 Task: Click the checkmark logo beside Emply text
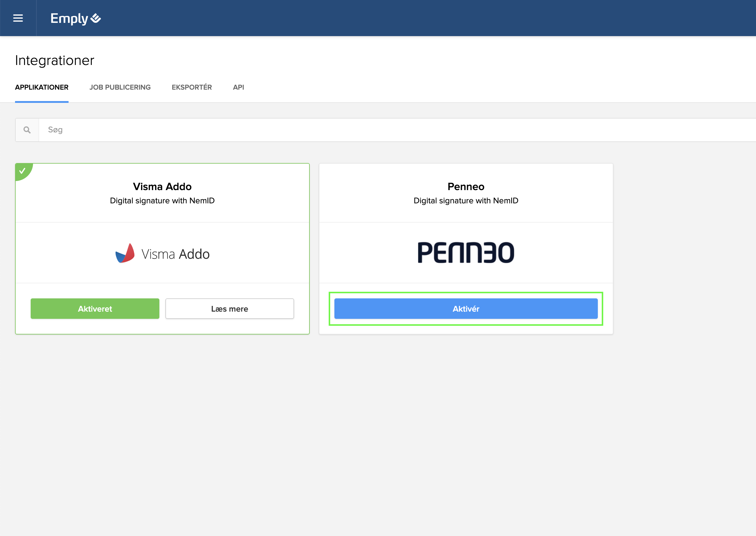(96, 18)
